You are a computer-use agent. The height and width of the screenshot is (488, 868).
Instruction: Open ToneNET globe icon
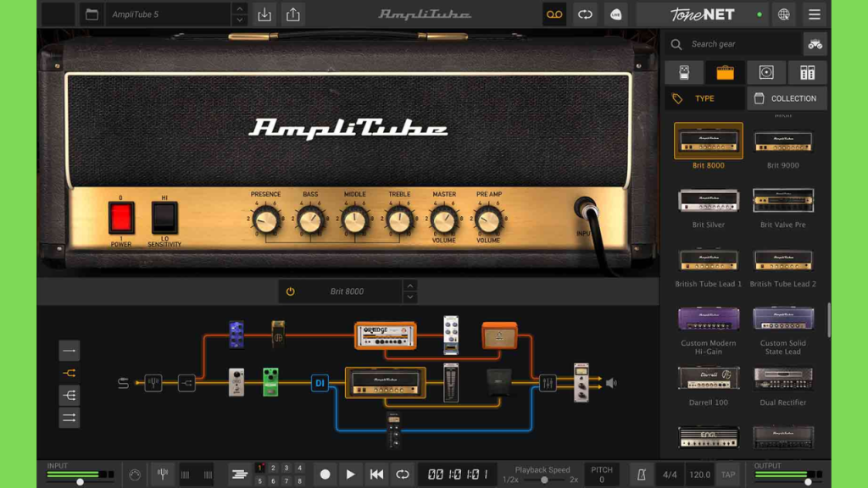pos(784,14)
